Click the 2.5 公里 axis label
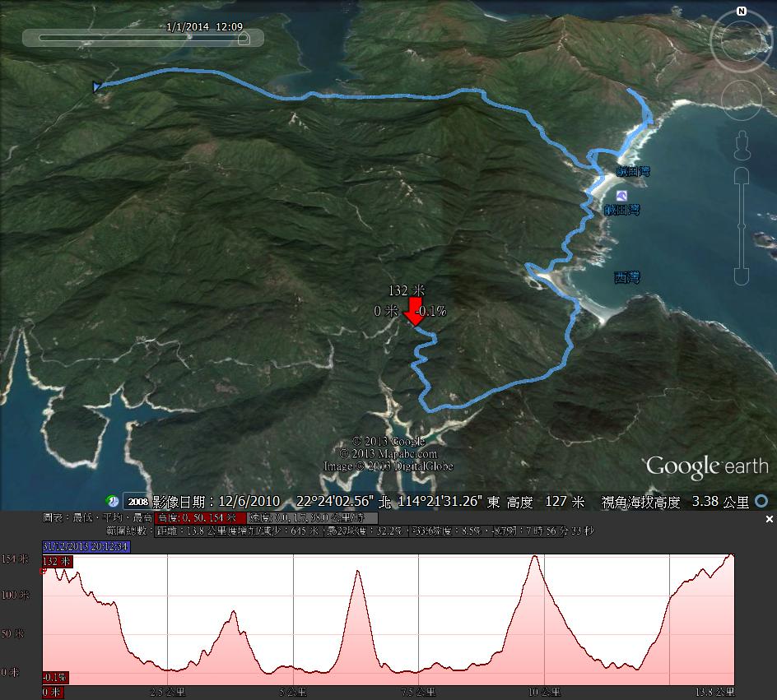 click(167, 692)
